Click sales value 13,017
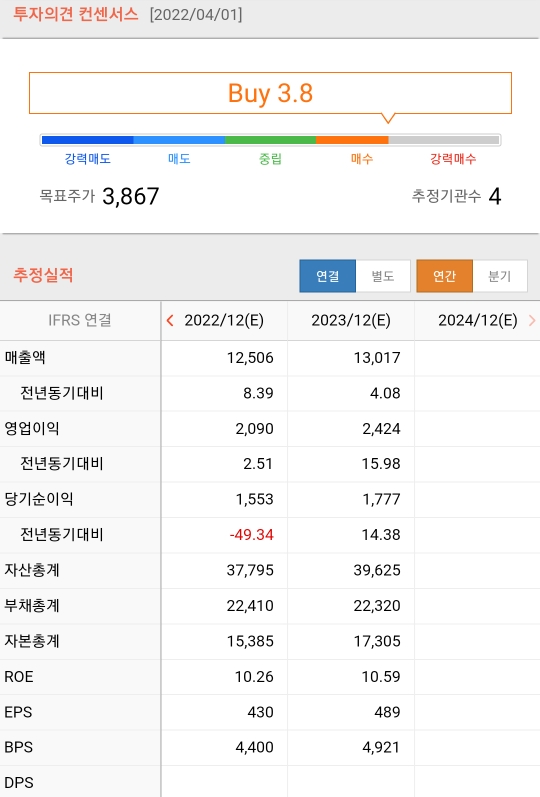The width and height of the screenshot is (540, 797). [x=377, y=358]
